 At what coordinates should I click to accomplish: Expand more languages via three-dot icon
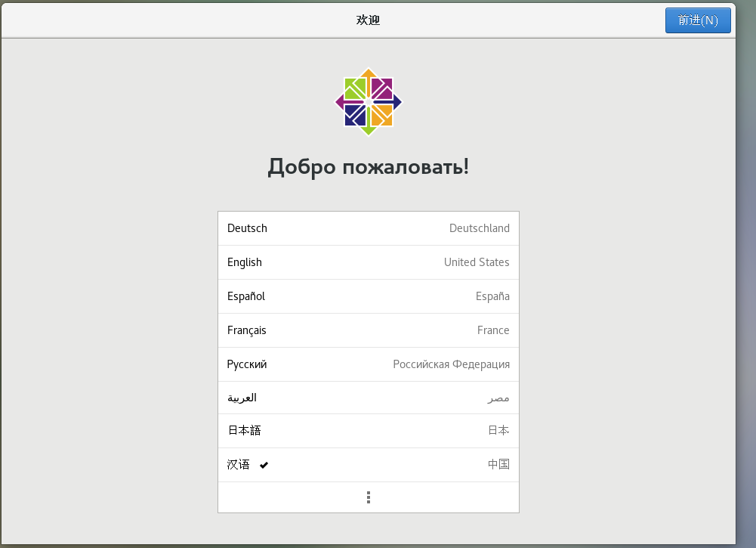click(x=369, y=497)
